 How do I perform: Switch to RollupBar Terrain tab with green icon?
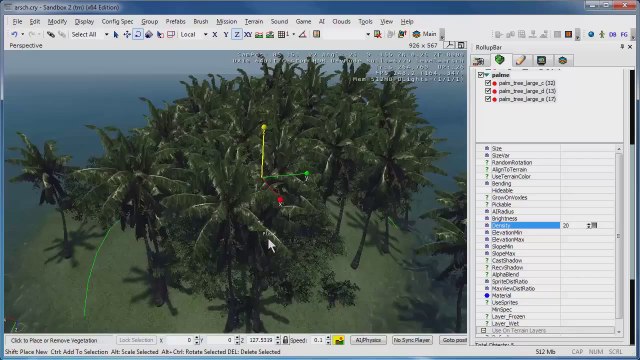[500, 60]
